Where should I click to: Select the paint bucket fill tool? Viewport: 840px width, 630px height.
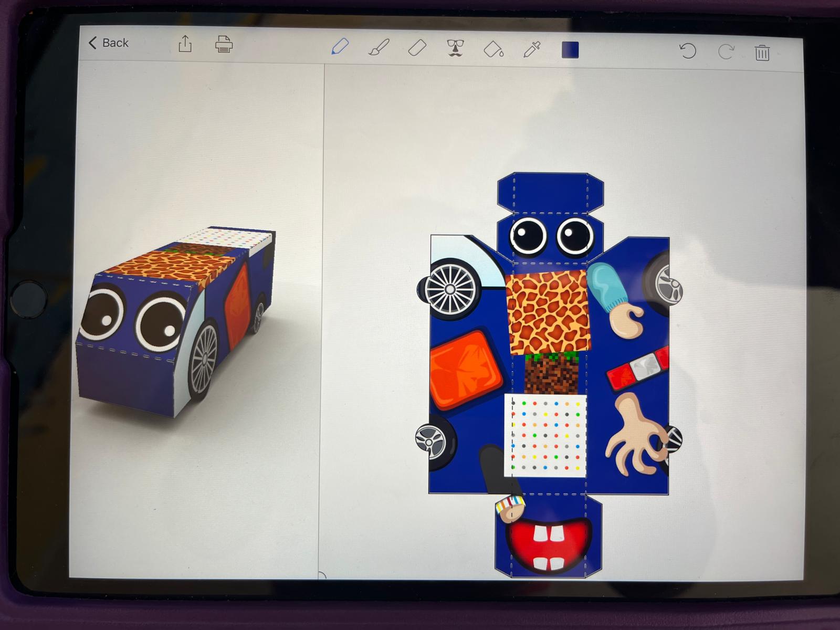pos(493,49)
